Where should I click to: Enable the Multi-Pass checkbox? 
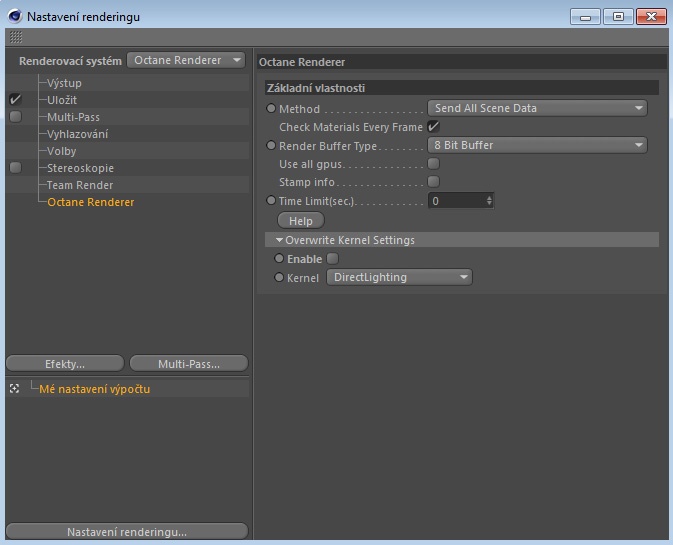click(x=15, y=117)
